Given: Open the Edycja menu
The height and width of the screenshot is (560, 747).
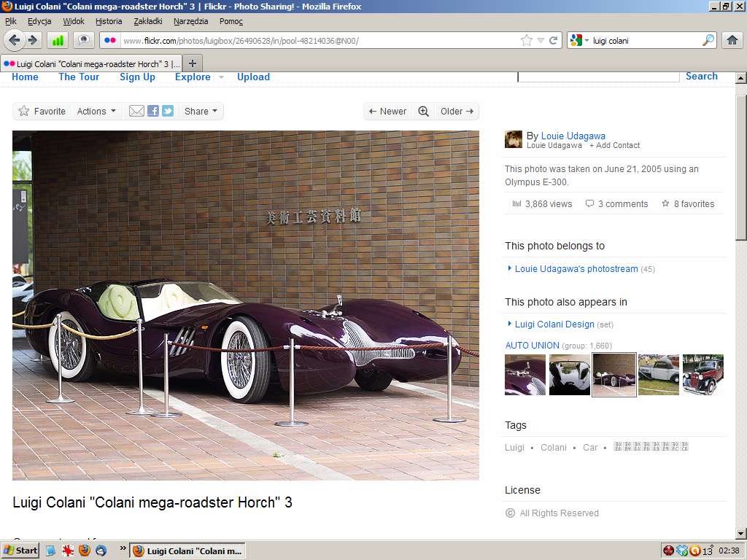Looking at the screenshot, I should click(x=39, y=21).
